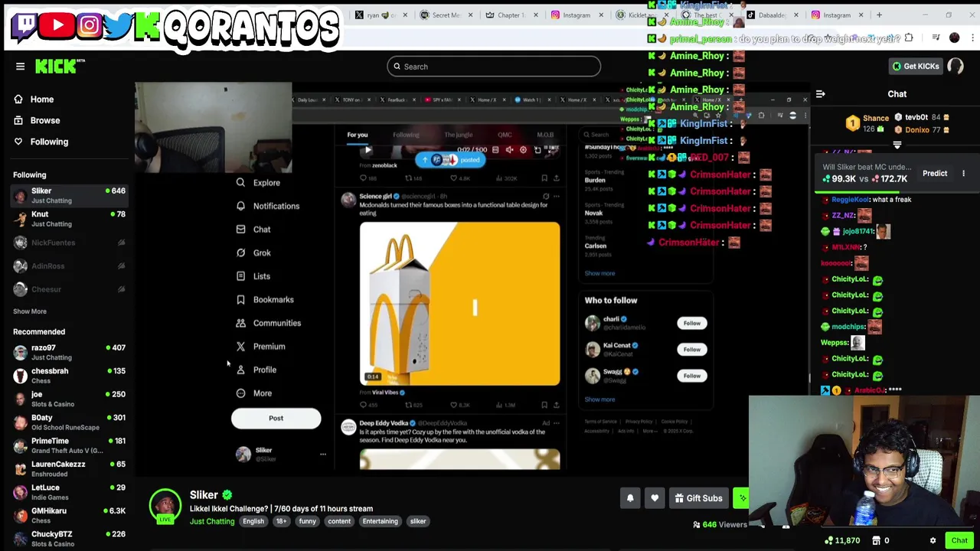The width and height of the screenshot is (980, 551).
Task: Open ChuckyBTZ recommended channel
Action: [69, 539]
